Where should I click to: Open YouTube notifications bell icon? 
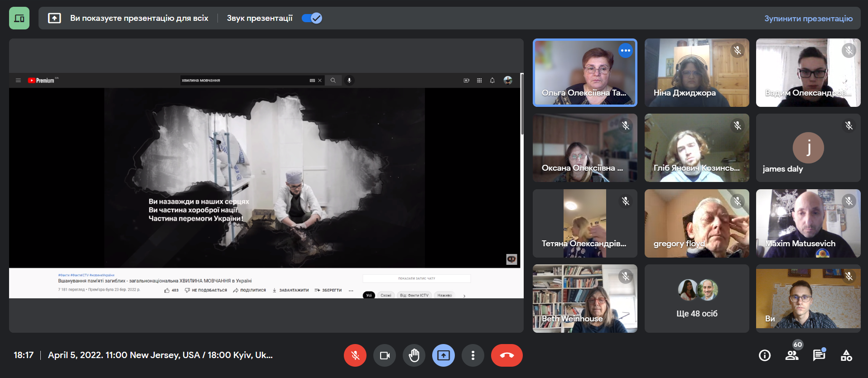492,81
